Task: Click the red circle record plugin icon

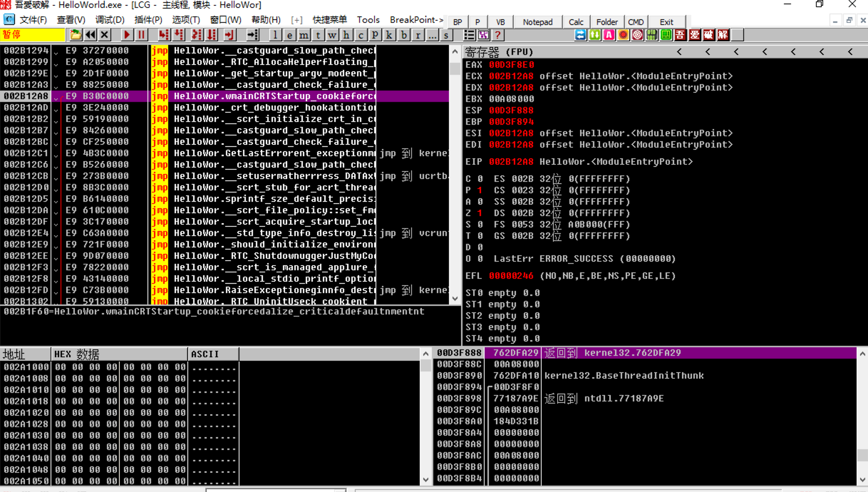Action: [x=623, y=35]
